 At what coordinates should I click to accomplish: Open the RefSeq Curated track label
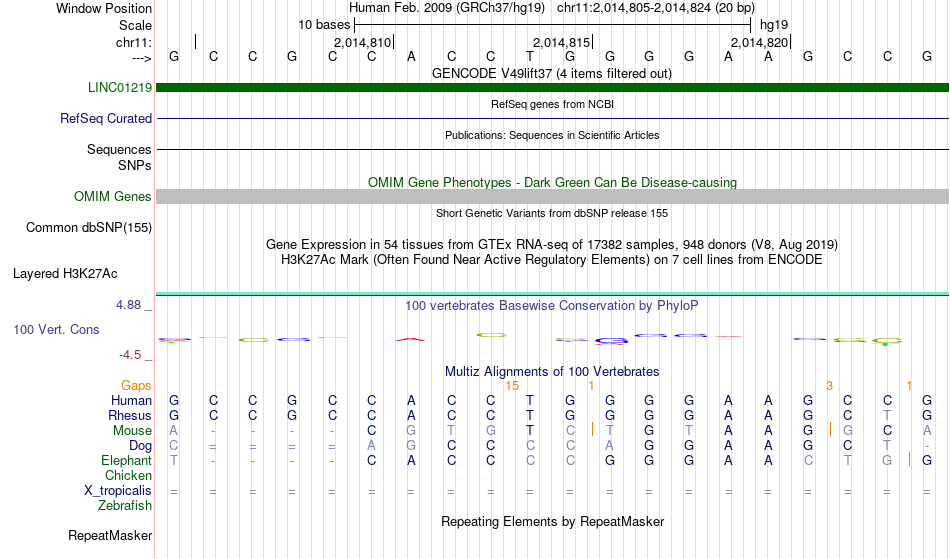(x=106, y=118)
